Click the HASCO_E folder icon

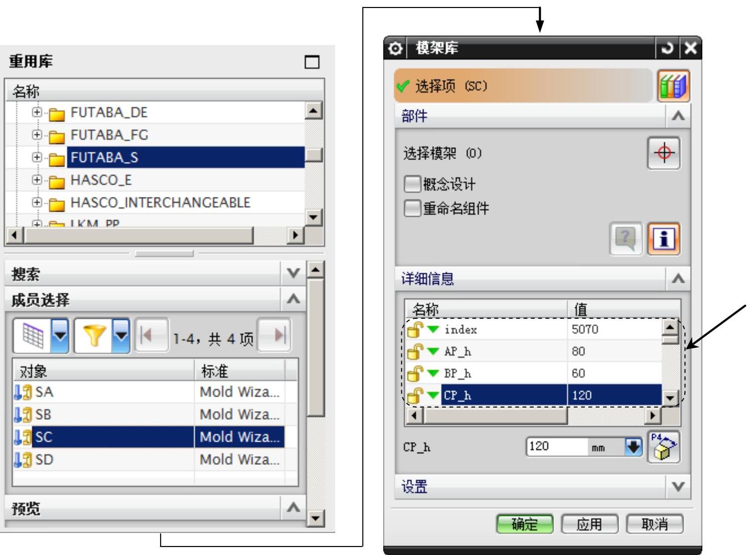(x=57, y=181)
